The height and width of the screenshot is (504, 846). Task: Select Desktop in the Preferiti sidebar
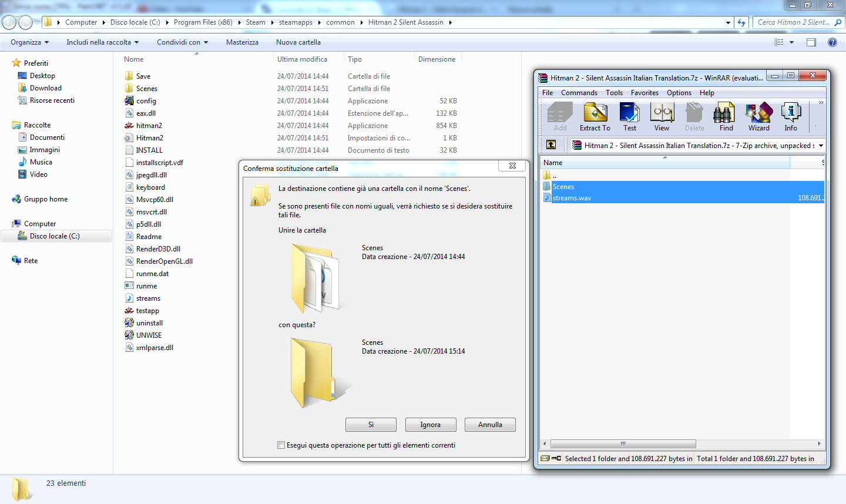coord(42,76)
